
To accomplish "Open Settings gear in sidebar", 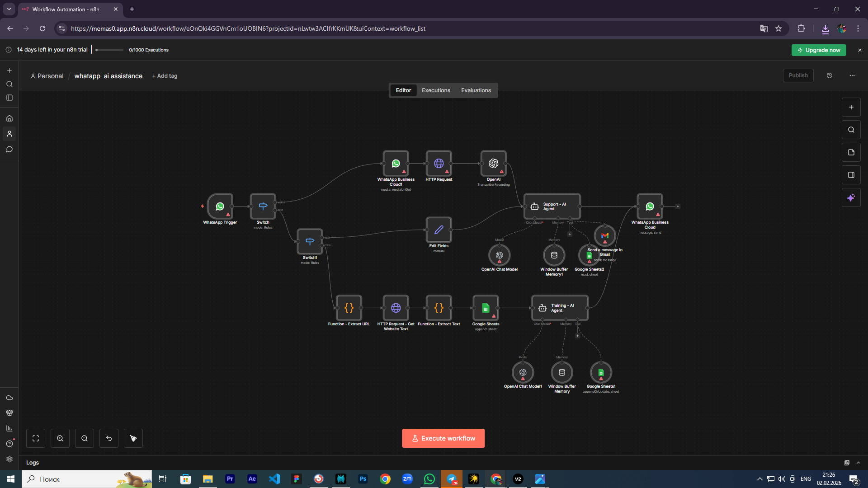I will 9,459.
